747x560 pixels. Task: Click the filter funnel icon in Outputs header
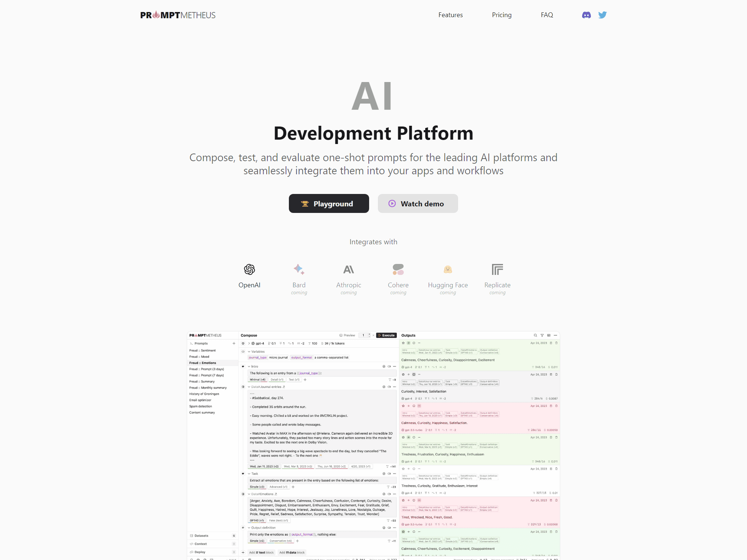coord(542,335)
